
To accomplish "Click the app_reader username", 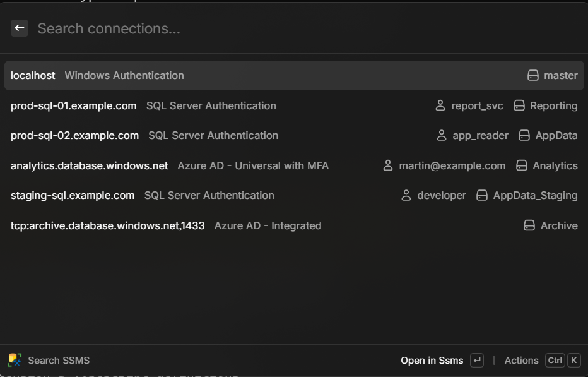I will (x=480, y=136).
